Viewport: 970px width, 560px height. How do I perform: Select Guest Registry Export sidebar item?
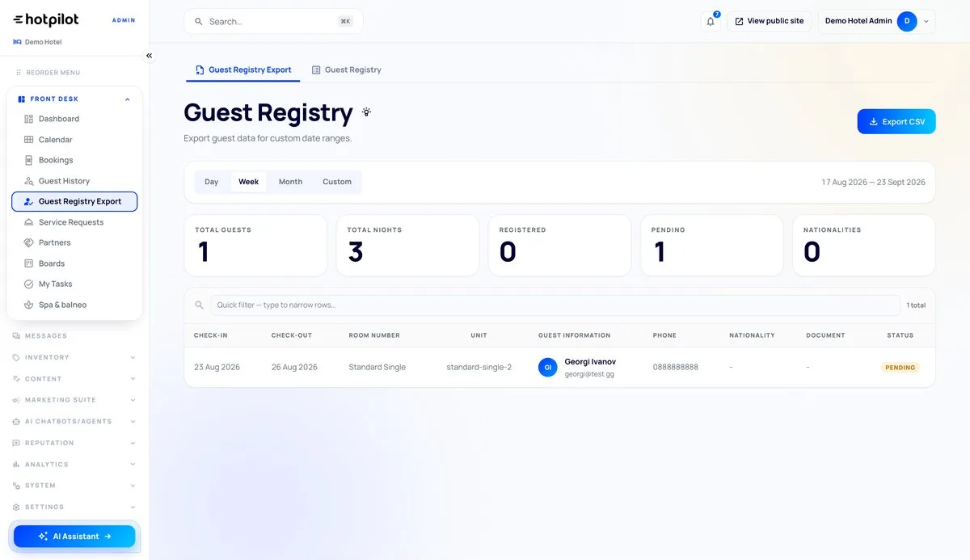coord(74,201)
